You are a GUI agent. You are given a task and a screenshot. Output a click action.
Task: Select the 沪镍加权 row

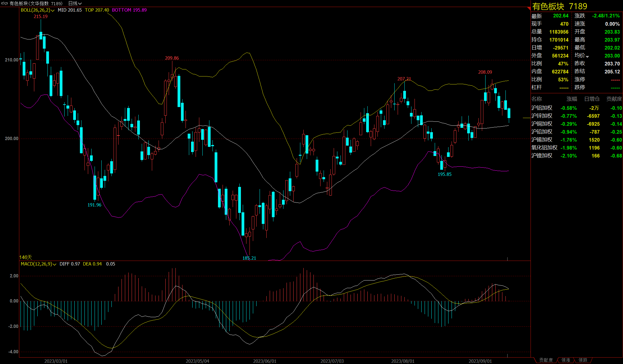(x=577, y=156)
